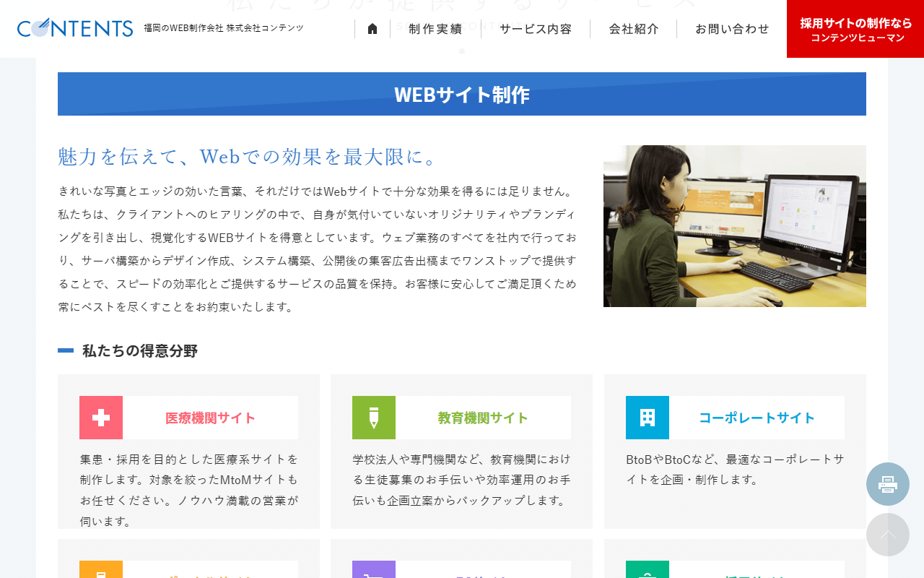Screen dimensions: 924x578
Task: Click the 魅力を伝えて、Webでの効果を最大限に。 heading
Action: 248,156
